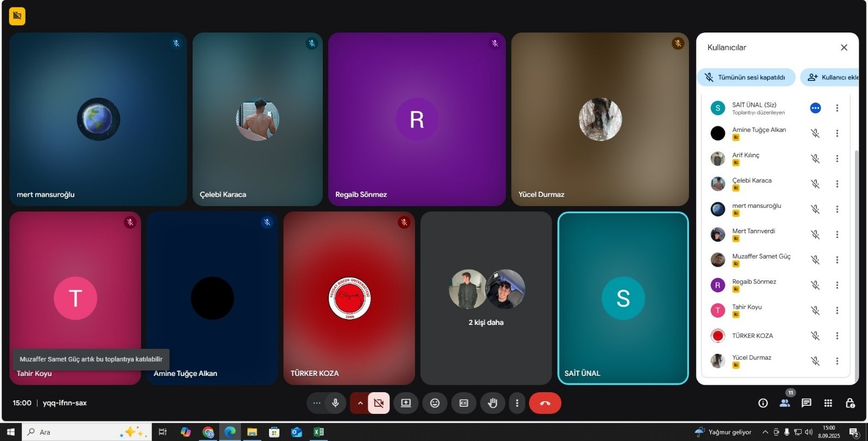Click blue speaking indicator beside SAİT ÜNAL

[x=815, y=108]
